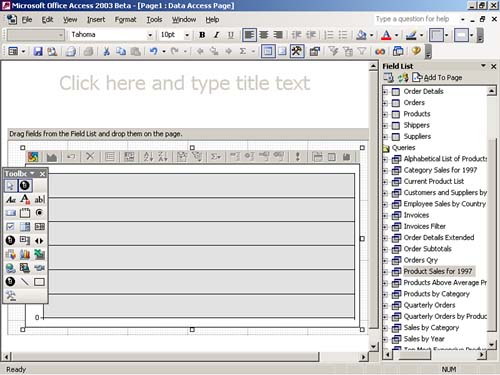
Task: Click the Line Color pencil button
Action: (x=411, y=35)
